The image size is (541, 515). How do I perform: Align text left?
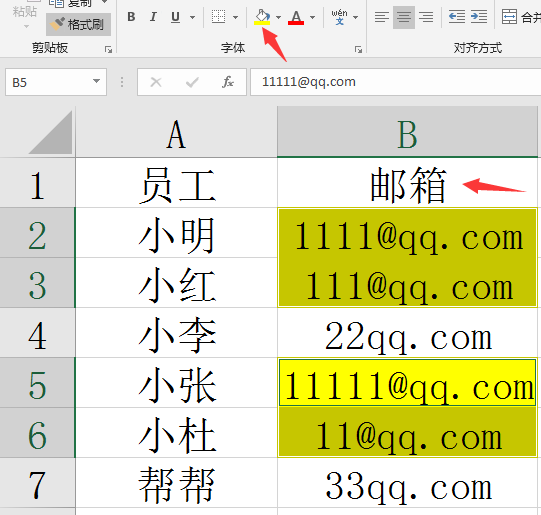pos(382,17)
